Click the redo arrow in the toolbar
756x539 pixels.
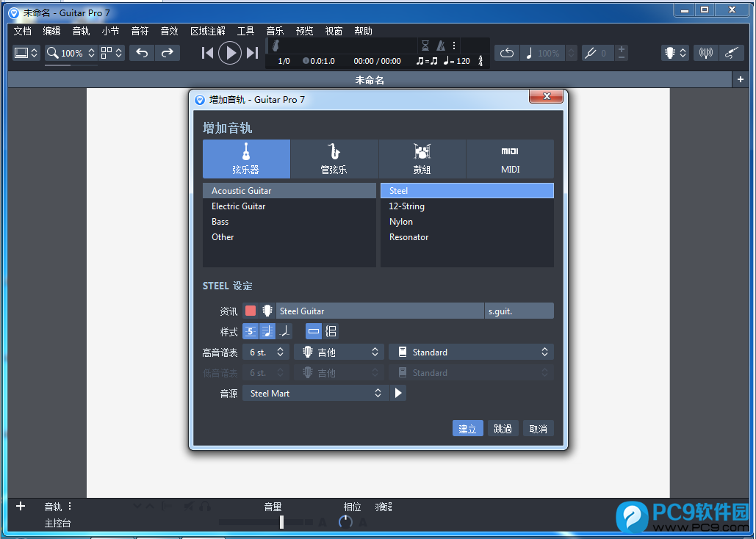tap(168, 53)
